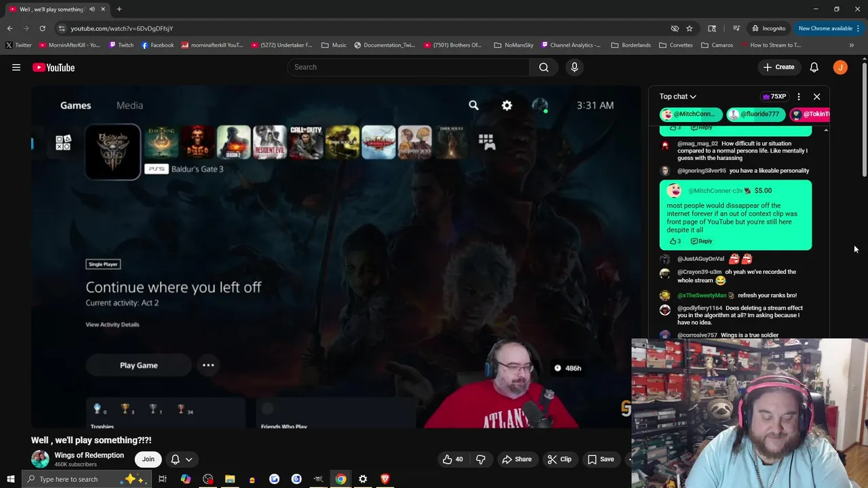The image size is (868, 488).
Task: Open the Camaros bookmarks folder
Action: [717, 45]
